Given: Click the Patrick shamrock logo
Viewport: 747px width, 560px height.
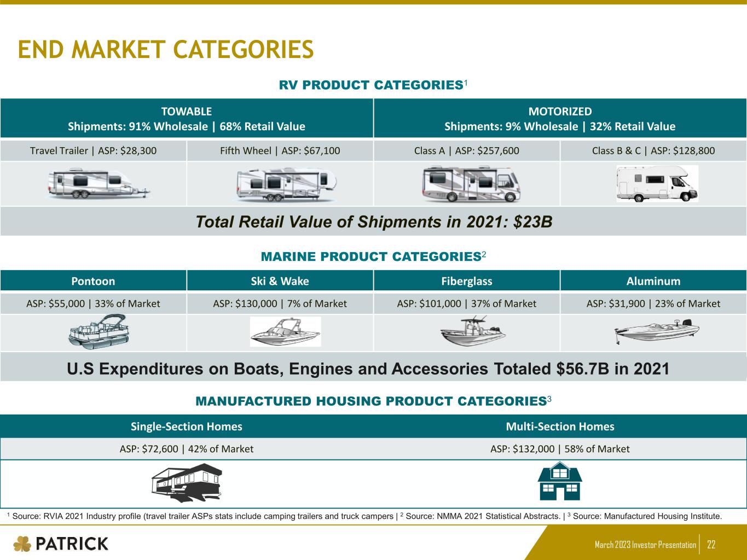Looking at the screenshot, I should coord(22,544).
